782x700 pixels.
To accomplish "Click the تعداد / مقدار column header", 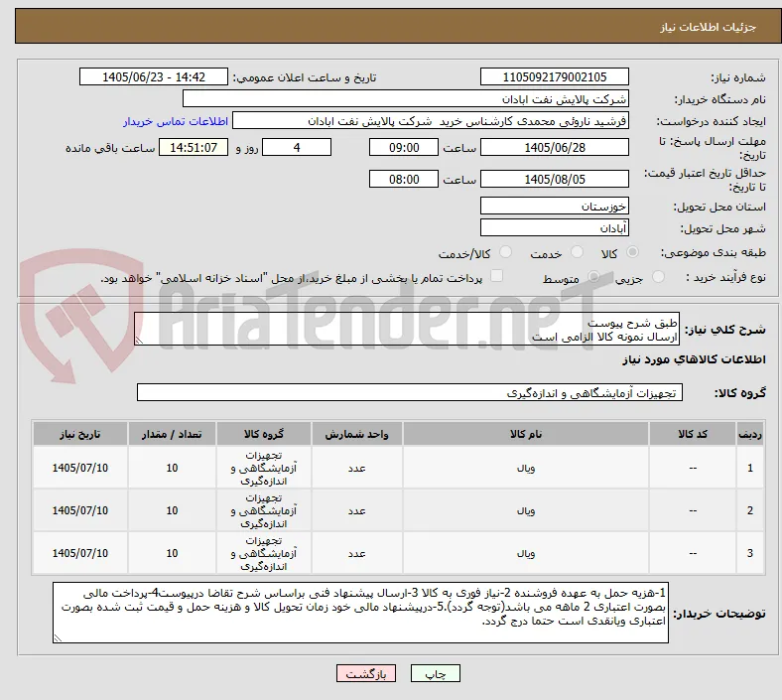I will [x=172, y=434].
